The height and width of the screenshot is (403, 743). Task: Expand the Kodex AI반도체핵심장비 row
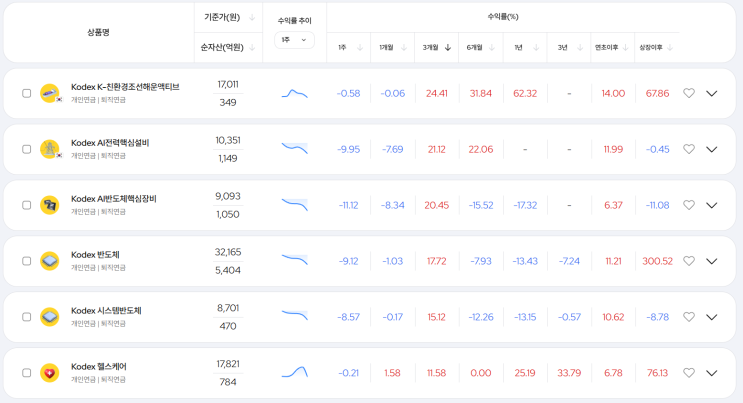pyautogui.click(x=711, y=205)
